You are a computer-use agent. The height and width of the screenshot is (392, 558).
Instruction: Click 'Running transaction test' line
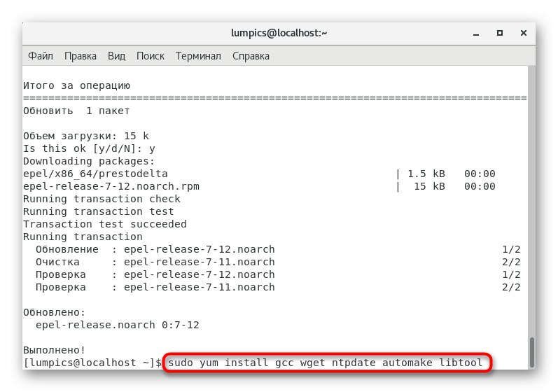point(99,211)
